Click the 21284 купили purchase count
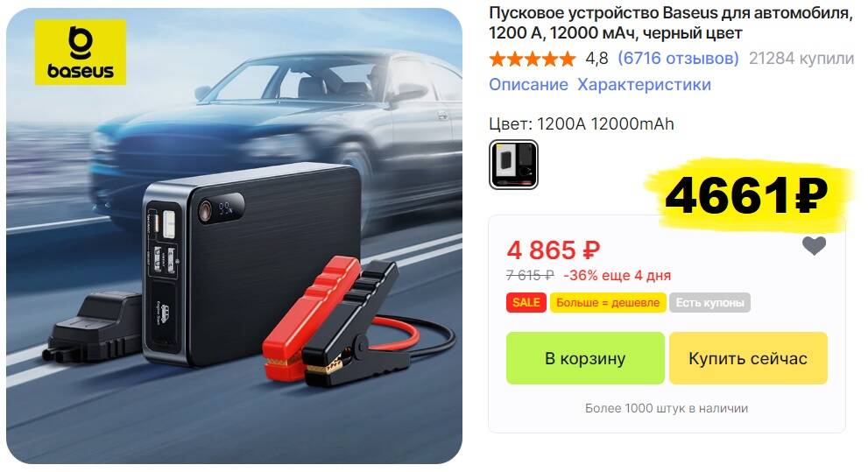 tap(801, 58)
